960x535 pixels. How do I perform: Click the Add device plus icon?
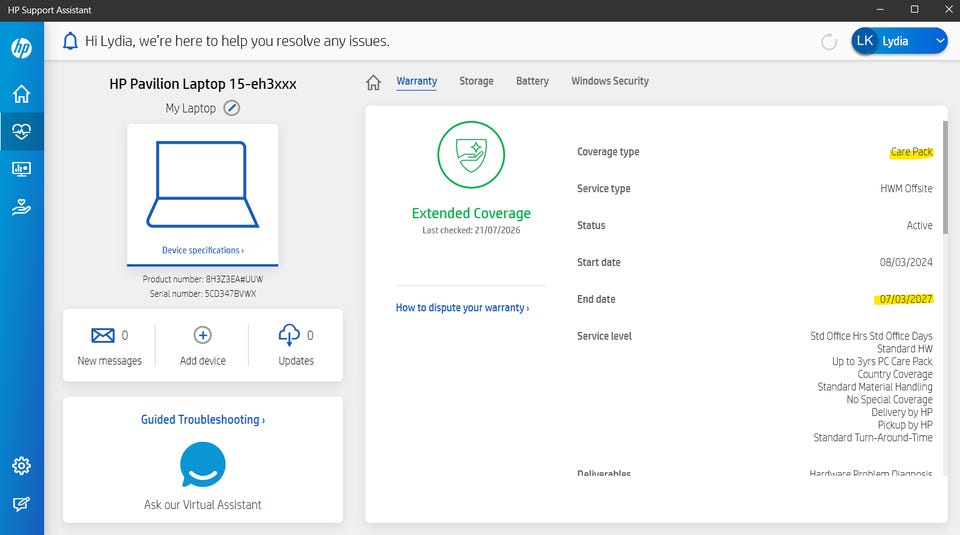[203, 335]
